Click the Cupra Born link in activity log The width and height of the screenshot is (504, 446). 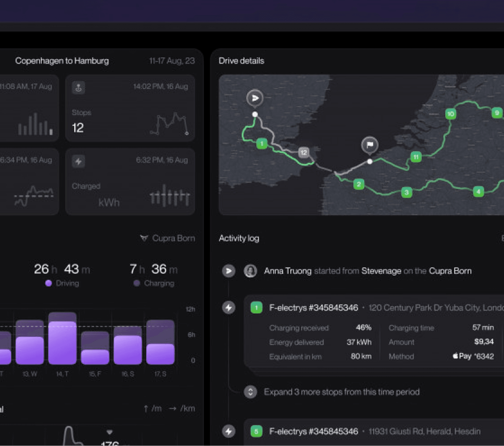tap(450, 271)
